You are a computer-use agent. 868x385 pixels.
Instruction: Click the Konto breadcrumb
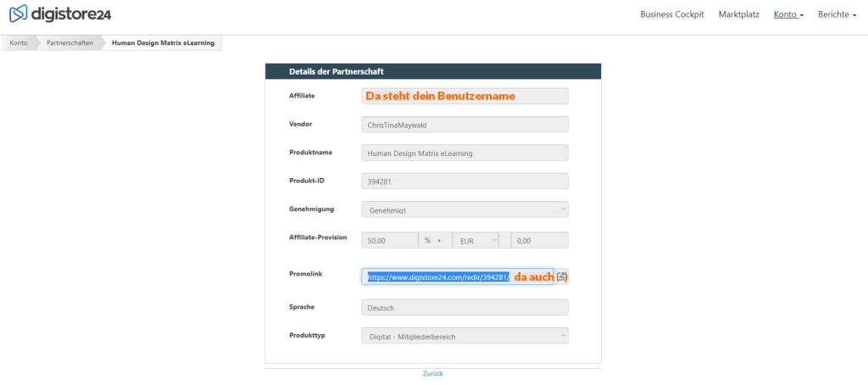[19, 42]
